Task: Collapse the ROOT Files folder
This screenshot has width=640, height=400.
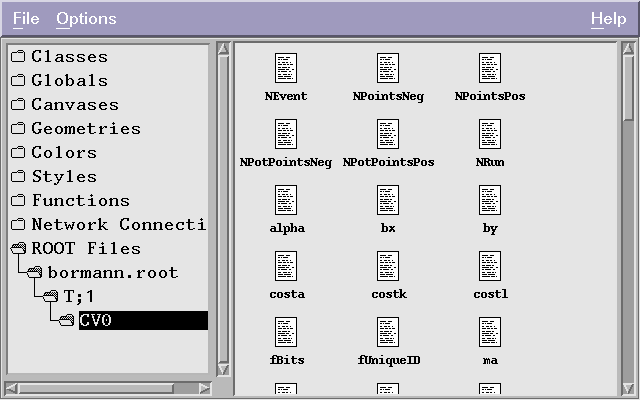Action: (x=18, y=249)
